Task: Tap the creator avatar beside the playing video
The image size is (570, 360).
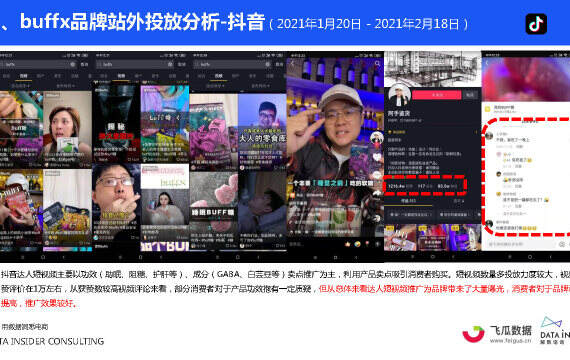Action: [x=377, y=138]
